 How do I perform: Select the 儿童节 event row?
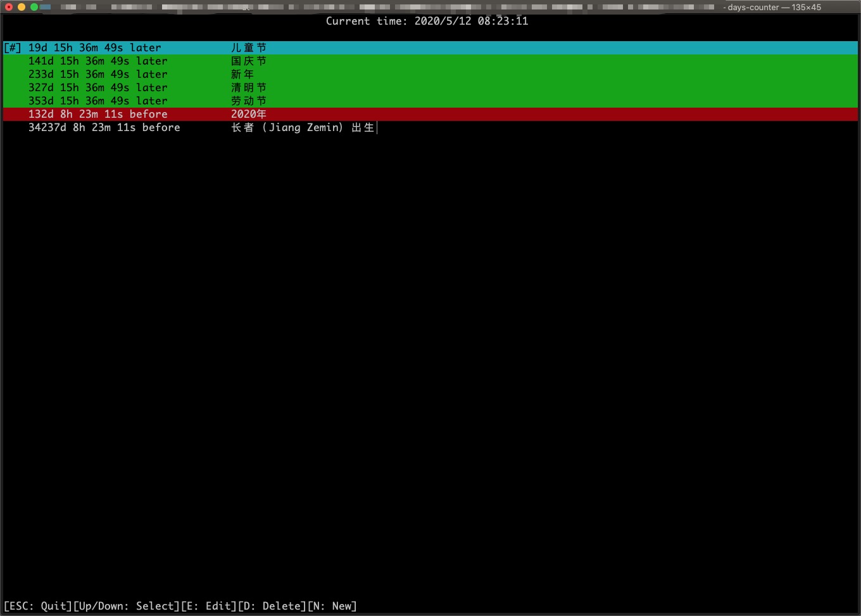248,48
